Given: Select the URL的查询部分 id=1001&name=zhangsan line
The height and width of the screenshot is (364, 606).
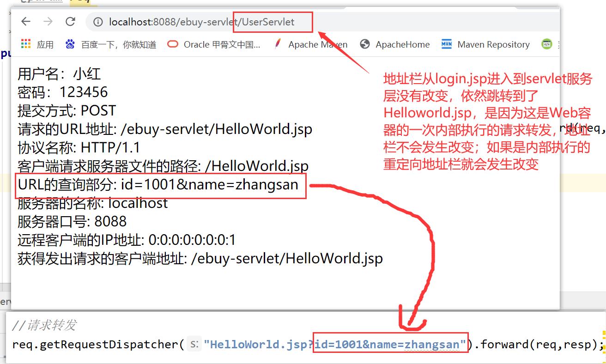Looking at the screenshot, I should tap(158, 185).
